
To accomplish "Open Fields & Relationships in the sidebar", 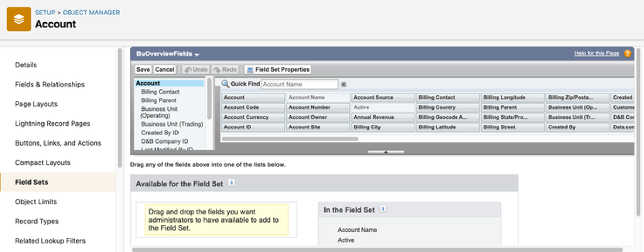I will click(50, 85).
